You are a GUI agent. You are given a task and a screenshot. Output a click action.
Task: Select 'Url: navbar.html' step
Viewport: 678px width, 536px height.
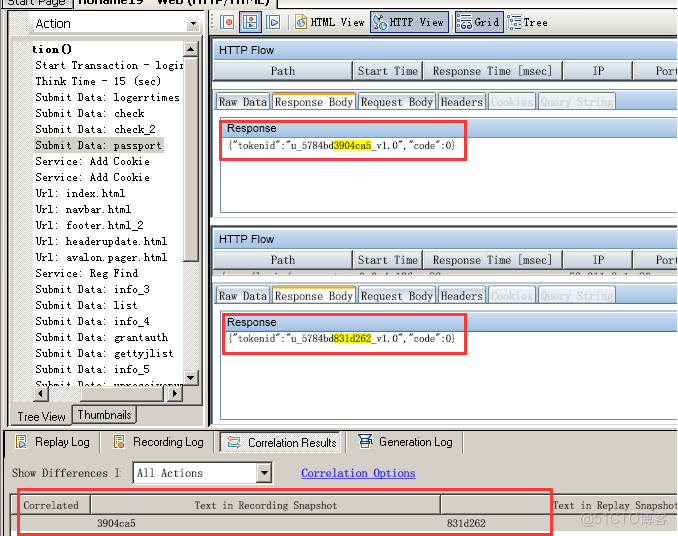pyautogui.click(x=83, y=209)
